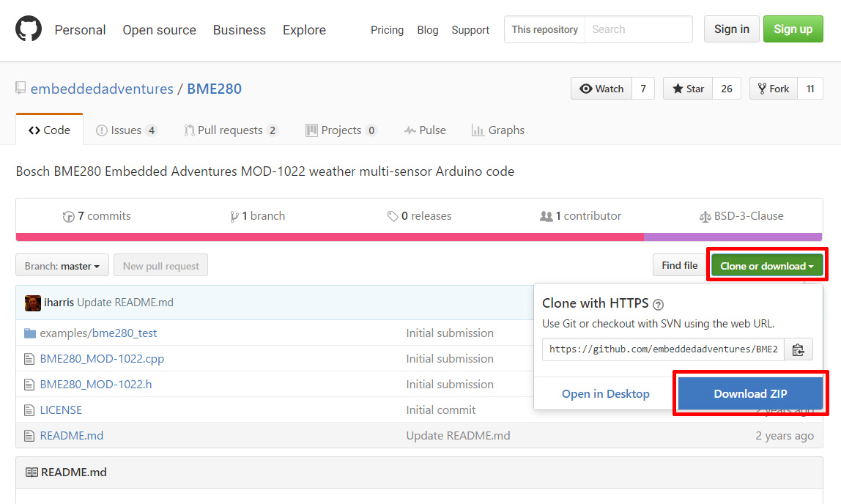Image resolution: width=841 pixels, height=504 pixels.
Task: Click the language breakdown color bar
Action: [418, 237]
